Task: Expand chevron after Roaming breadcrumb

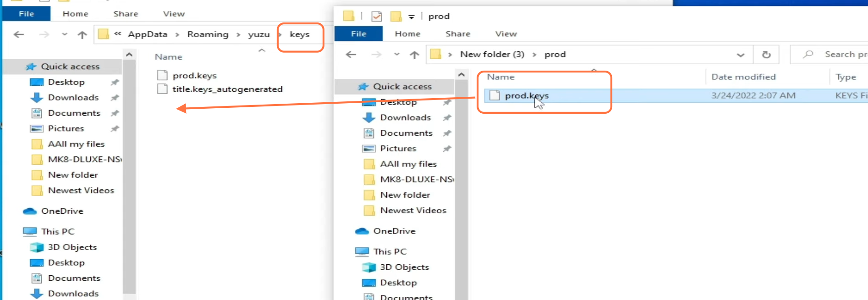Action: point(238,35)
